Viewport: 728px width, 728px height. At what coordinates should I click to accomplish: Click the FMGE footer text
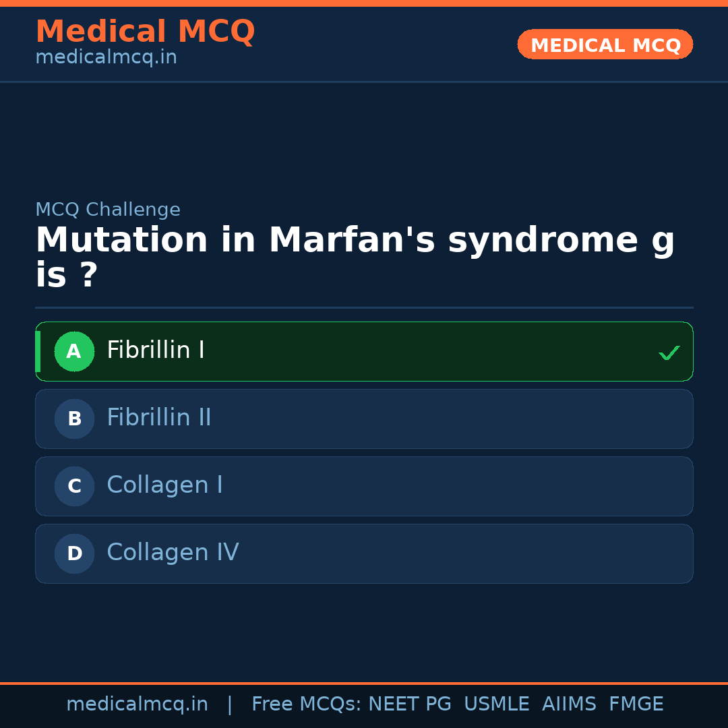click(x=636, y=704)
